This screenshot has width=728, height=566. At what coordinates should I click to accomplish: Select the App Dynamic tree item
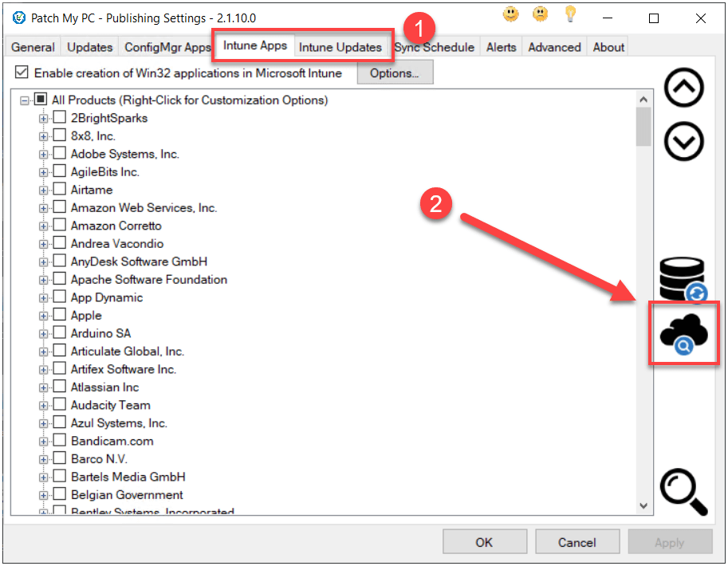[107, 297]
